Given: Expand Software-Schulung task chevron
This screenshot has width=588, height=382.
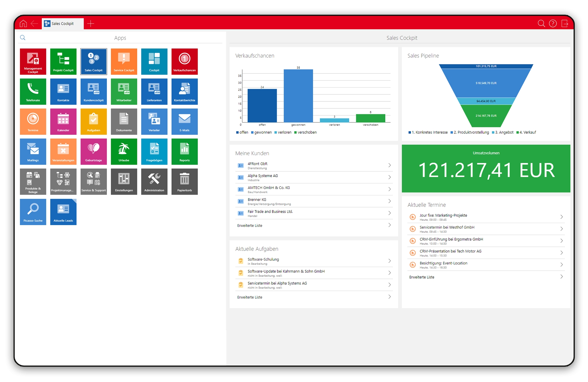Looking at the screenshot, I should 390,261.
